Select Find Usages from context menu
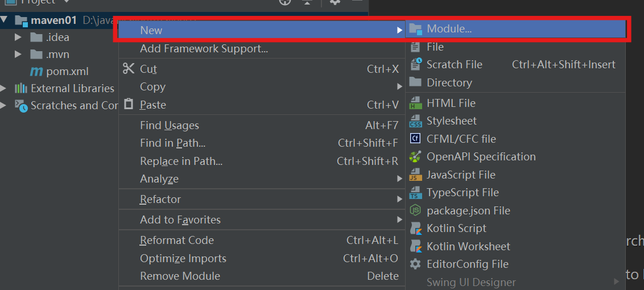The image size is (644, 290). (x=170, y=126)
